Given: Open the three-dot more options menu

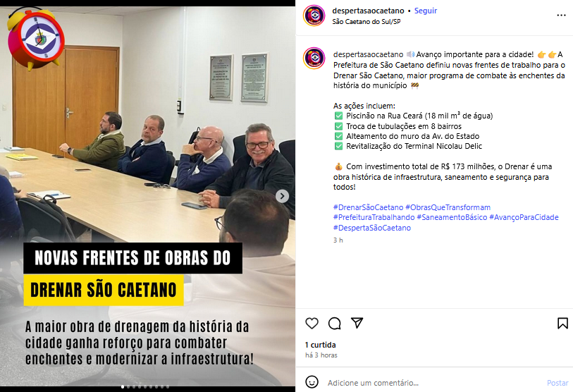Looking at the screenshot, I should (561, 16).
